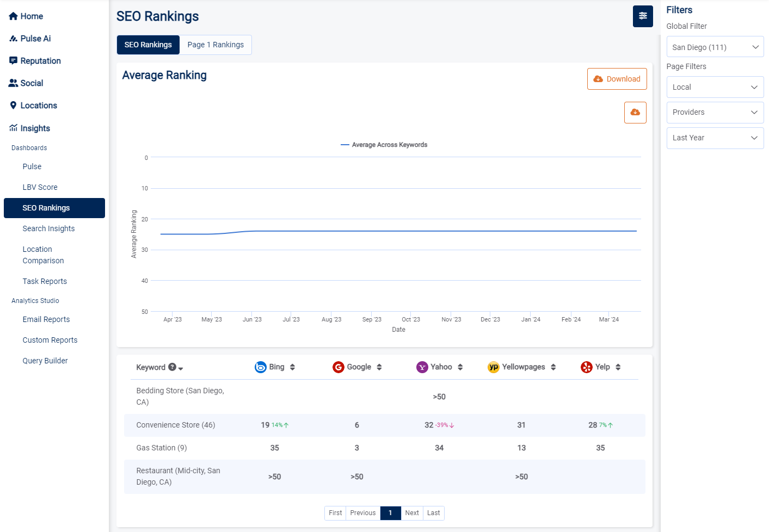769x532 pixels.
Task: Sort by the Yellowpages column arrows
Action: coord(553,367)
